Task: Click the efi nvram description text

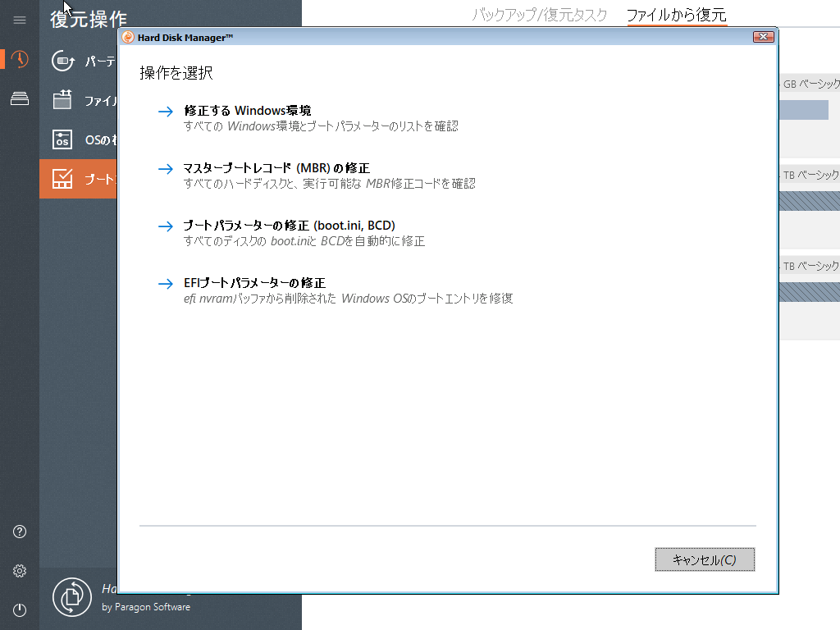Action: (348, 299)
